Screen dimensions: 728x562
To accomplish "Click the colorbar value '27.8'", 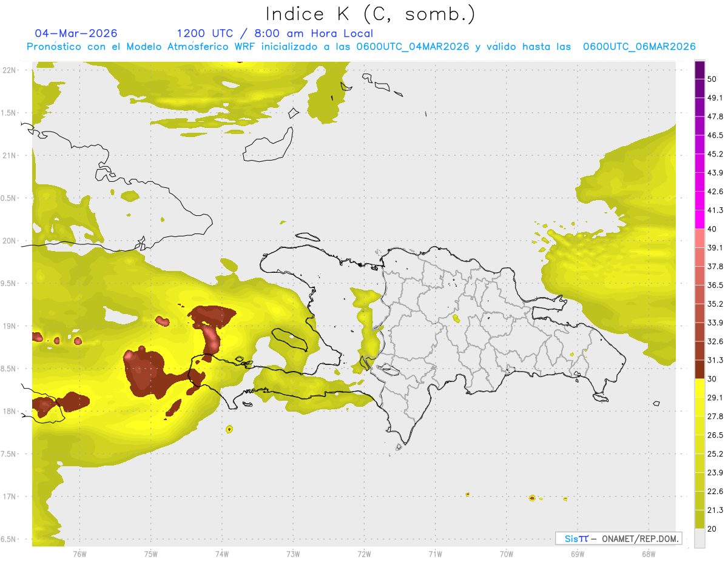I will [x=715, y=416].
